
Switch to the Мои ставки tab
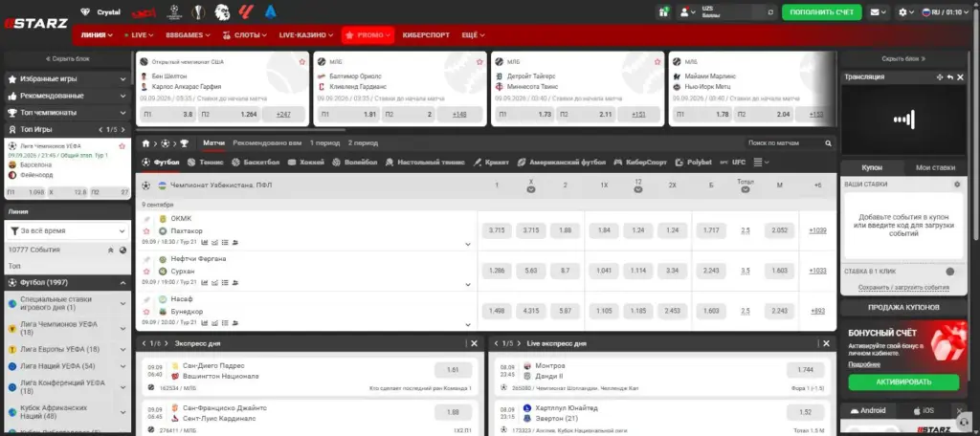tap(935, 167)
